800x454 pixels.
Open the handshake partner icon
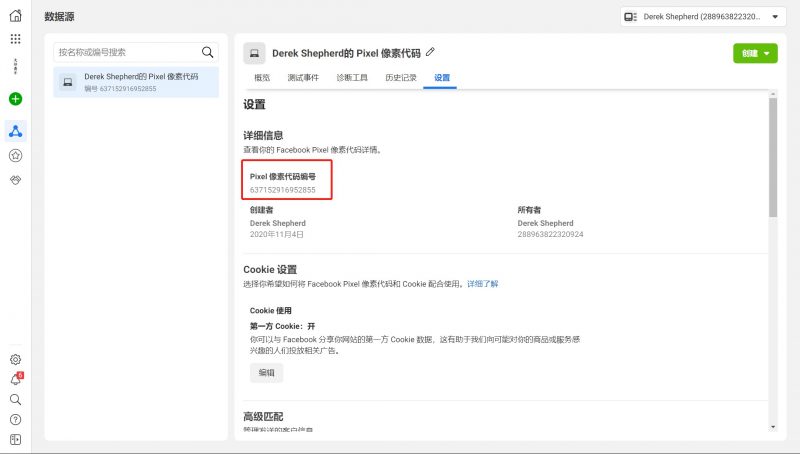[16, 180]
